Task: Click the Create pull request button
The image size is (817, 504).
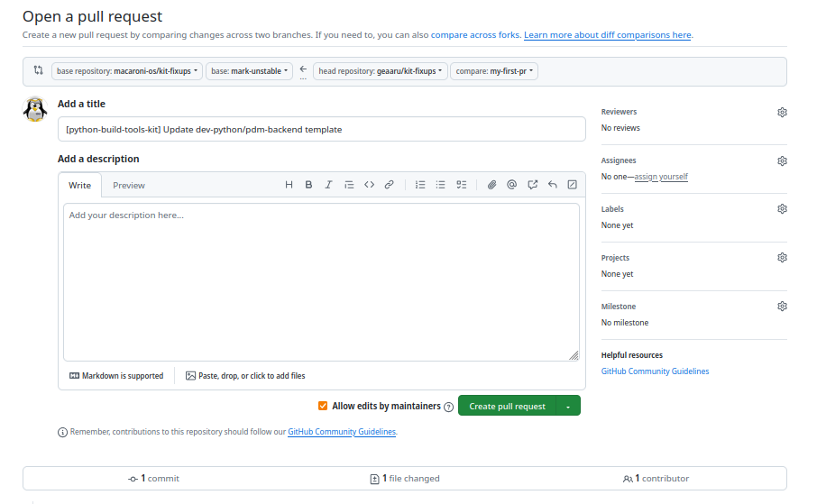Action: (507, 406)
